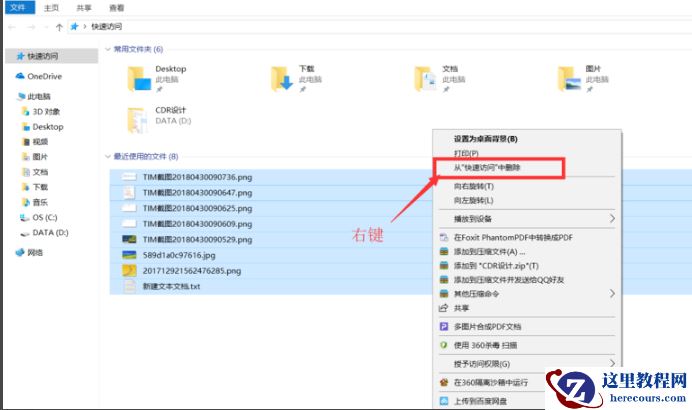Open 其他压缩命令 in context menu

pyautogui.click(x=476, y=294)
